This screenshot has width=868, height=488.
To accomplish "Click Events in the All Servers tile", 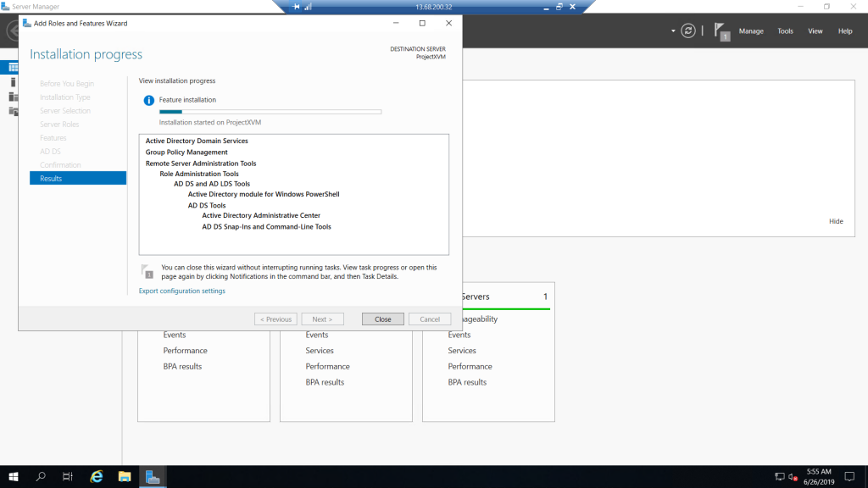I will pos(459,335).
